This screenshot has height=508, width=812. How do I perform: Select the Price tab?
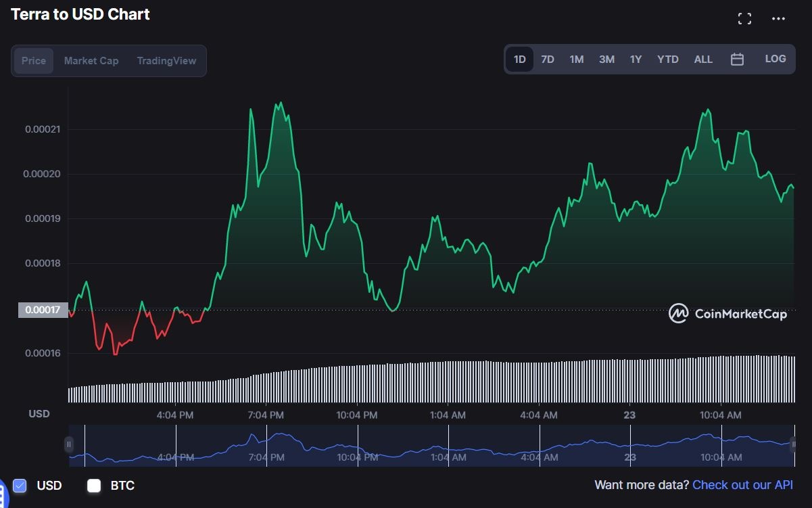(x=34, y=61)
